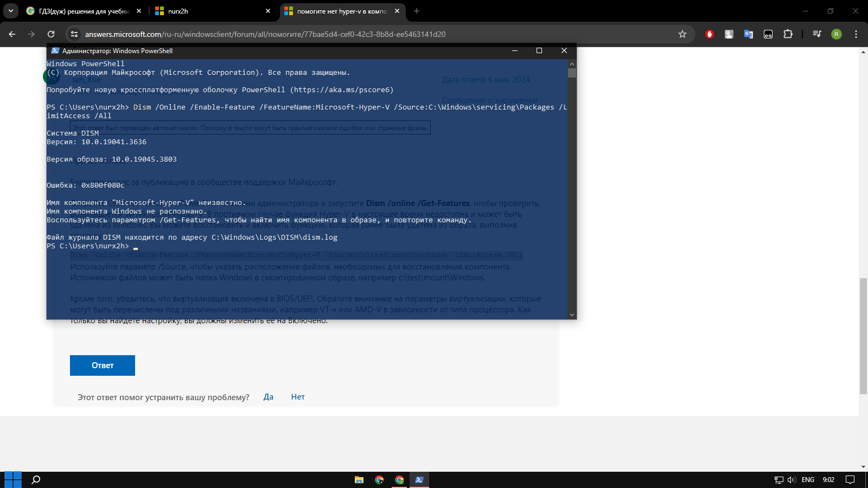Click the page scrollbar up arrow
This screenshot has height=488, width=868.
[863, 52]
